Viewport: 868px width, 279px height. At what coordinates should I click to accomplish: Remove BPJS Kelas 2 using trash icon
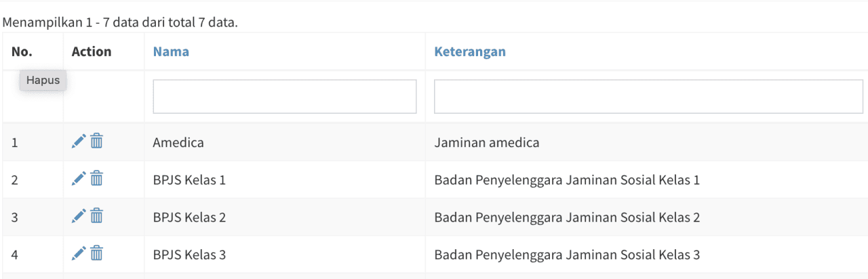coord(97,216)
